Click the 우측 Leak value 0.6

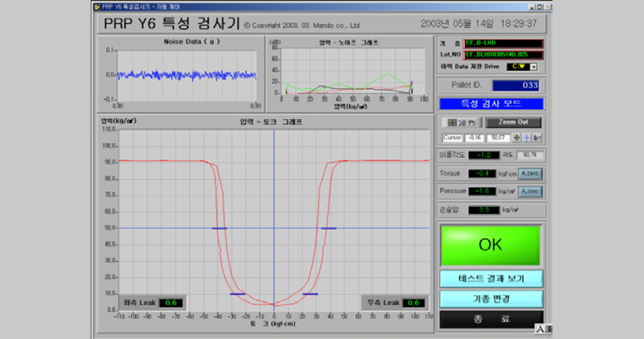[414, 303]
